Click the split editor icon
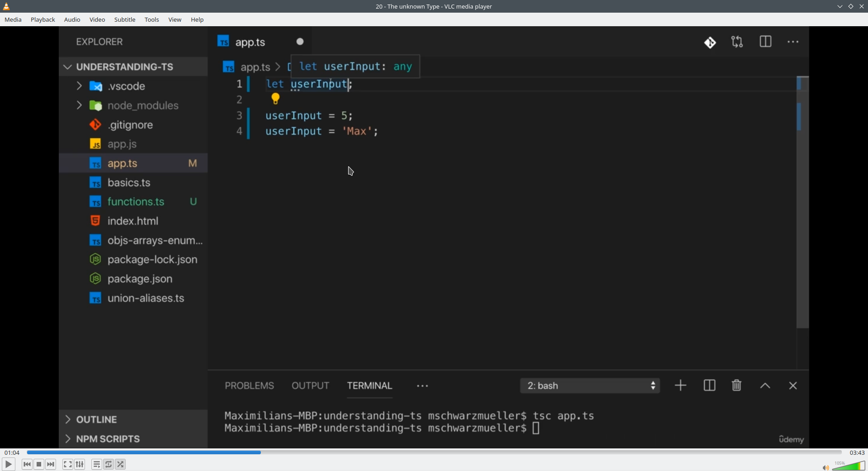The width and height of the screenshot is (868, 471). pos(765,42)
